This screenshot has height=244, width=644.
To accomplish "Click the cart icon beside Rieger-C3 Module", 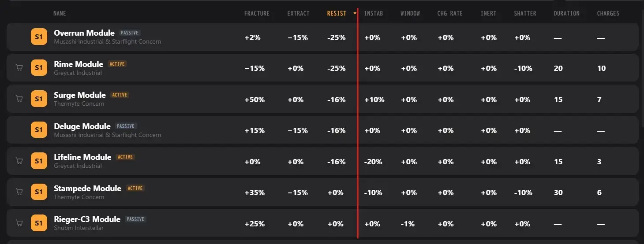I will [19, 223].
